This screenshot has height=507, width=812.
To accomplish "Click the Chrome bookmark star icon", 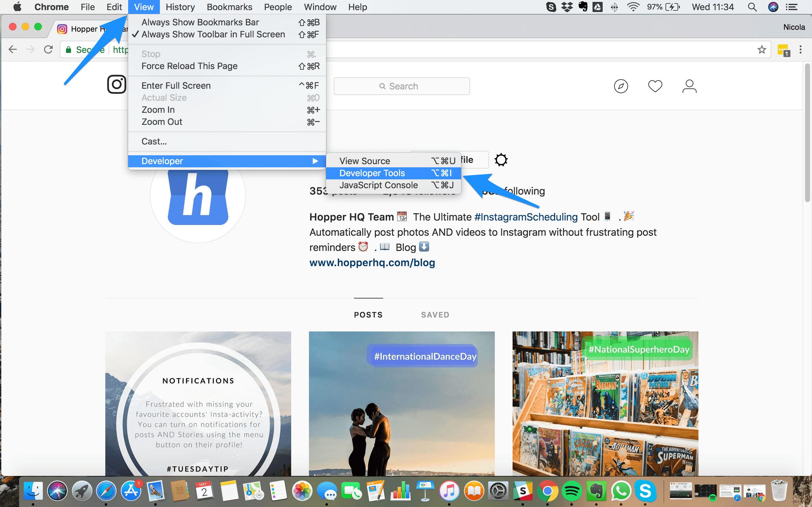I will click(x=761, y=49).
